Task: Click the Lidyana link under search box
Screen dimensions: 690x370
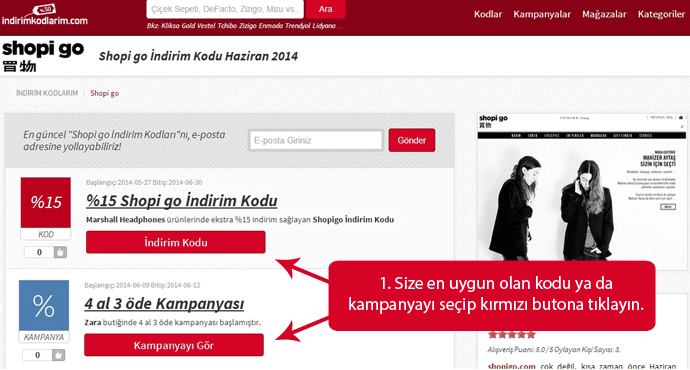Action: coord(324,26)
